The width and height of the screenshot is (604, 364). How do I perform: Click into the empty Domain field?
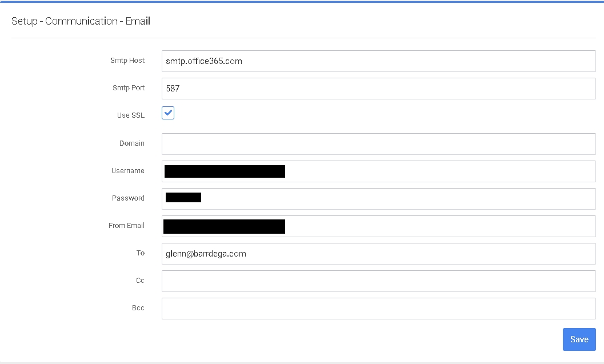pos(378,144)
